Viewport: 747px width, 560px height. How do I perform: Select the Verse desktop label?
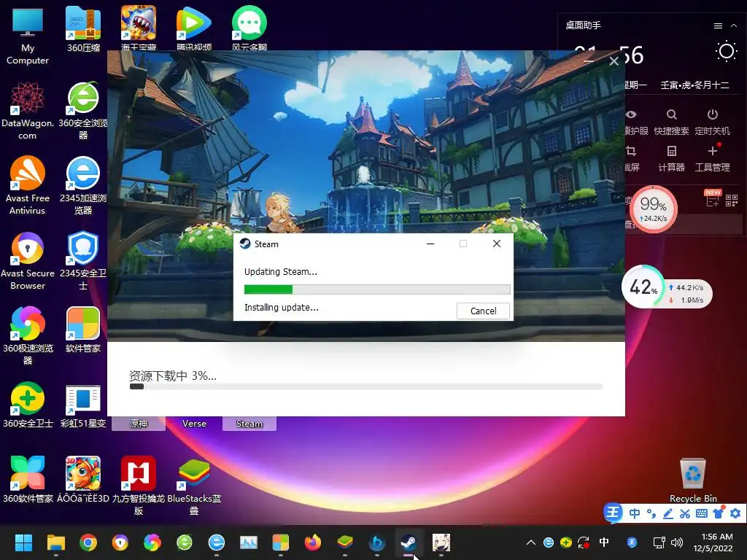[x=194, y=424]
